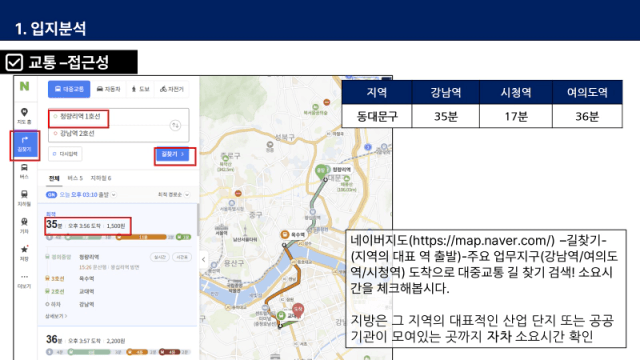Click the 강남역 table header
Screen dimensions: 640x360
point(446,92)
